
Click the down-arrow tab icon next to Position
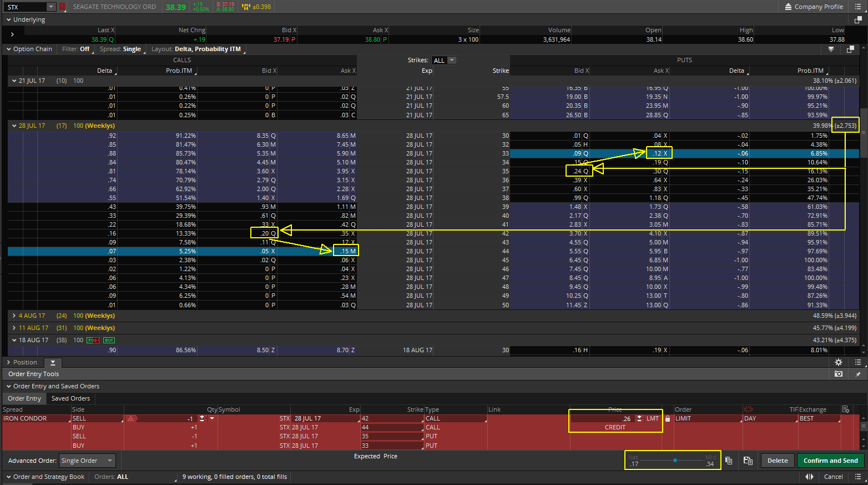[x=53, y=362]
